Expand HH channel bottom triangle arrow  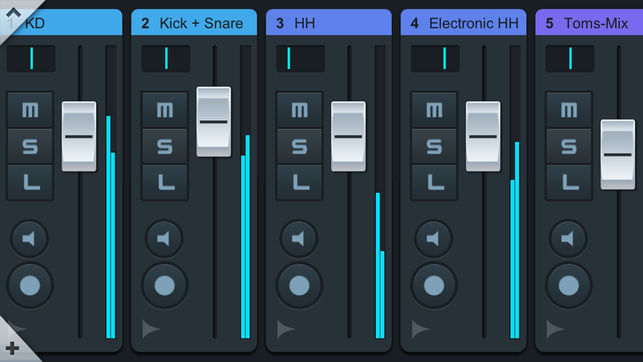pos(285,329)
